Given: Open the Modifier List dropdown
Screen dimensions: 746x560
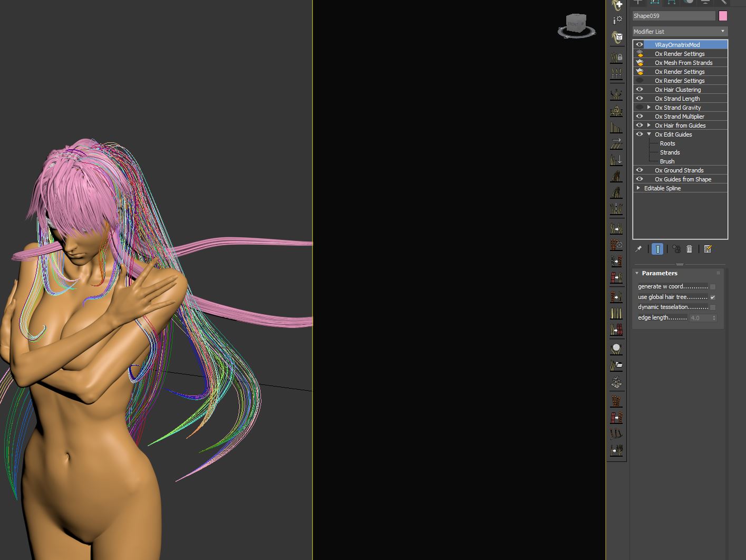Looking at the screenshot, I should coord(680,32).
